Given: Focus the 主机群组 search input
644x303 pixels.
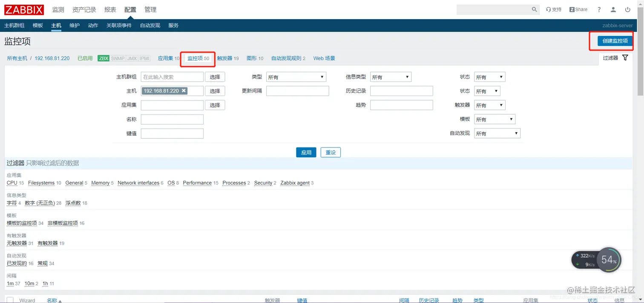Looking at the screenshot, I should [172, 77].
